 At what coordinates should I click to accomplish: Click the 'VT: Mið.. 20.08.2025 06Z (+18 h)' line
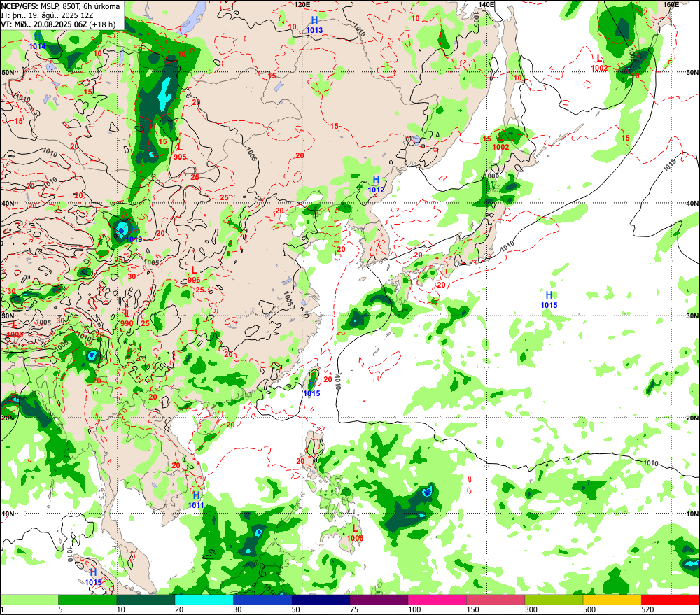(58, 24)
